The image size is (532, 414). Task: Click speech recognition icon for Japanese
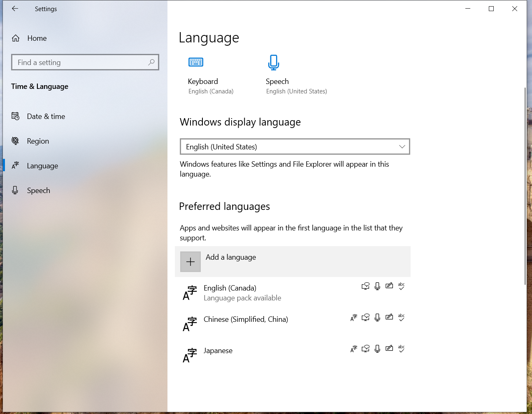coord(377,349)
